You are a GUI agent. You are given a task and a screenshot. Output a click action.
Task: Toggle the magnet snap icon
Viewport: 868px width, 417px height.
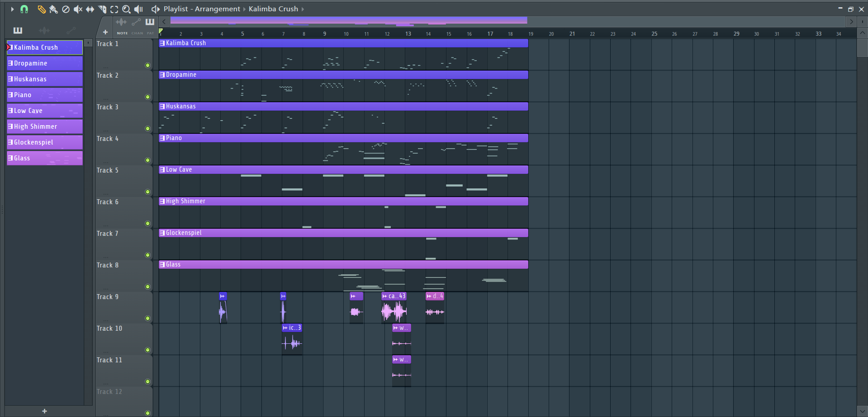tap(24, 9)
